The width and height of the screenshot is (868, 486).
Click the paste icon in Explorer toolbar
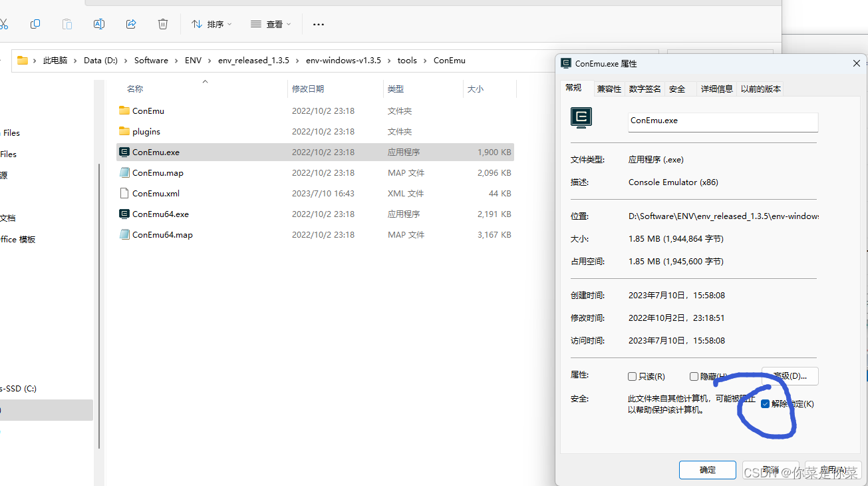point(67,24)
